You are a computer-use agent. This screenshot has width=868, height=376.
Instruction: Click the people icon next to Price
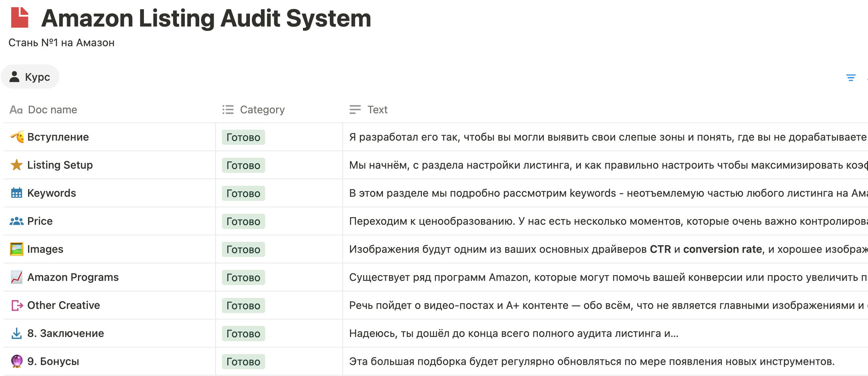coord(16,221)
